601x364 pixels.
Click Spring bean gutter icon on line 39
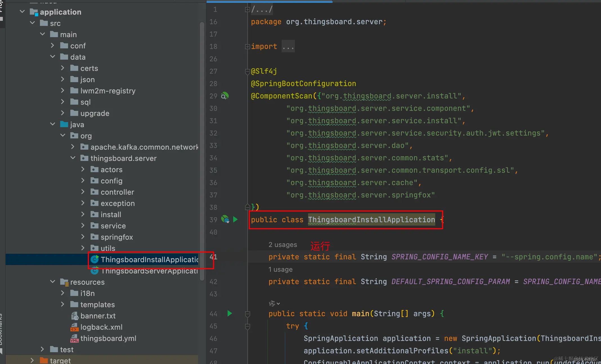[225, 219]
